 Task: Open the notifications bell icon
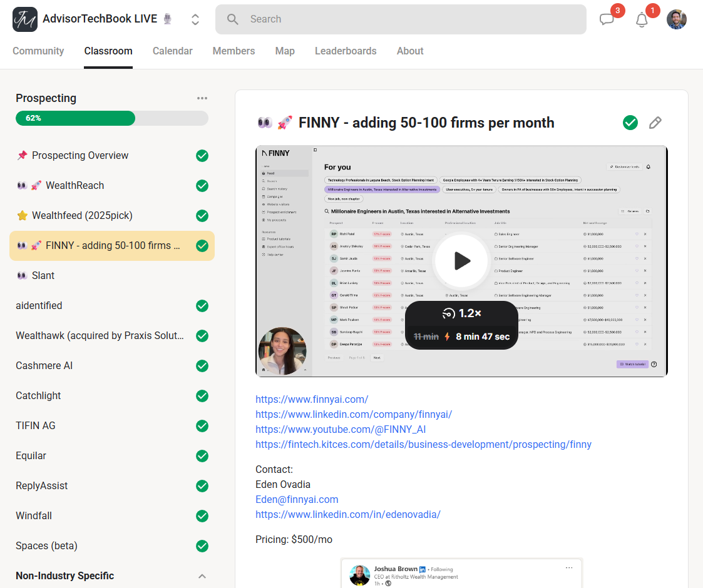pyautogui.click(x=642, y=20)
